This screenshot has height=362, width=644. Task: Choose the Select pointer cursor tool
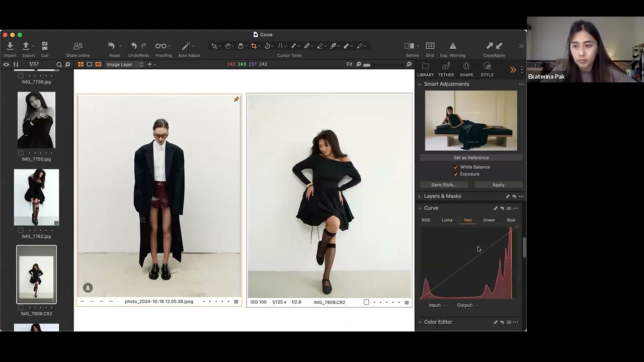tap(214, 46)
